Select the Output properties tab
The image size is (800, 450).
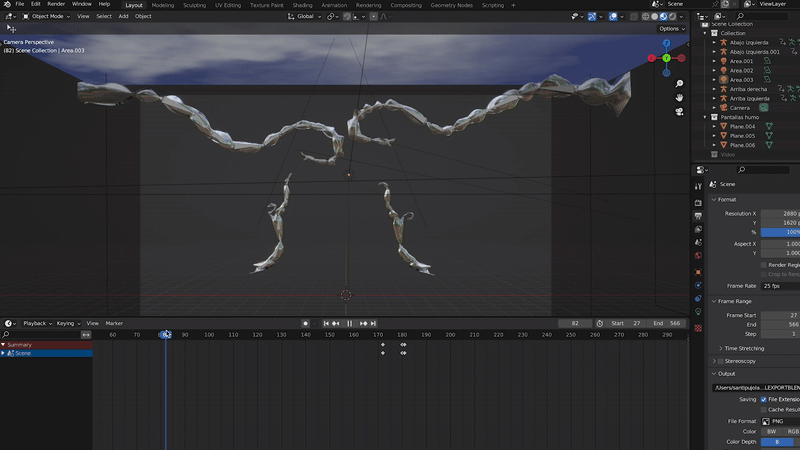698,216
